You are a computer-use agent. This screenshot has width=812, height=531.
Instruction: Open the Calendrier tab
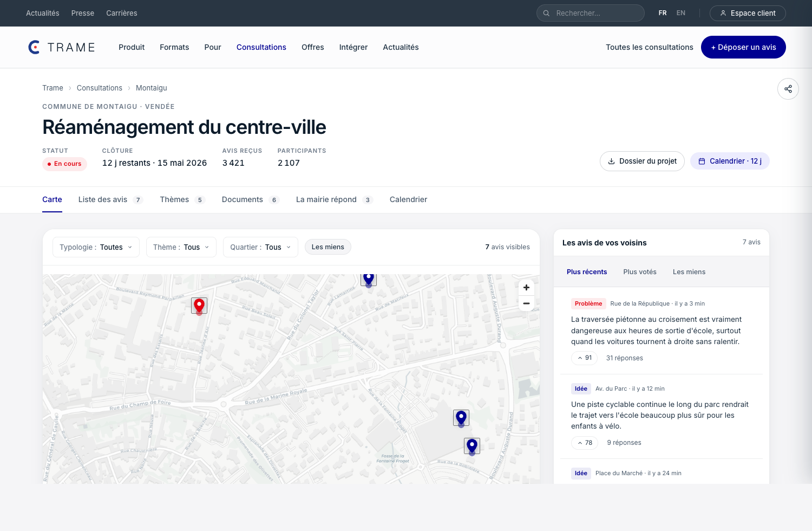[x=408, y=199]
